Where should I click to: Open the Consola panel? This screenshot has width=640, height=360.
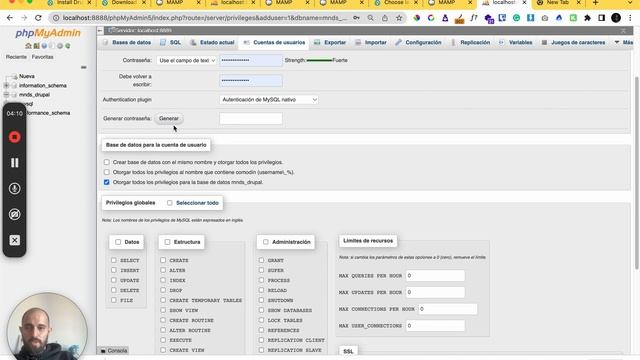pos(113,351)
